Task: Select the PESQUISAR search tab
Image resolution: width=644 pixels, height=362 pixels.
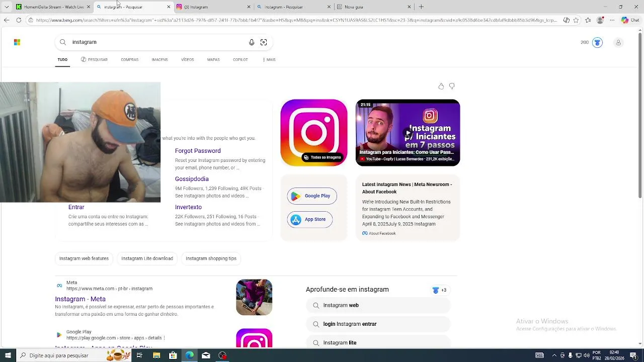Action: [x=94, y=60]
